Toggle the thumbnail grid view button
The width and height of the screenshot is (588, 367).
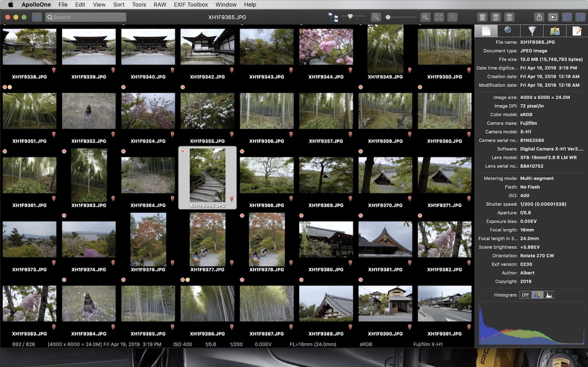pyautogui.click(x=37, y=17)
